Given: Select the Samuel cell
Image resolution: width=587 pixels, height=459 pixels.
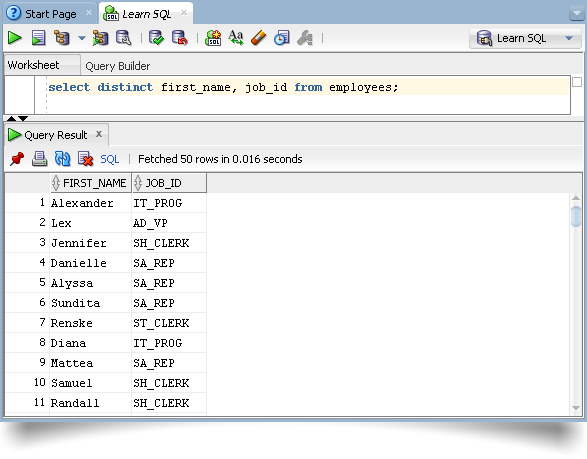Looking at the screenshot, I should point(90,383).
